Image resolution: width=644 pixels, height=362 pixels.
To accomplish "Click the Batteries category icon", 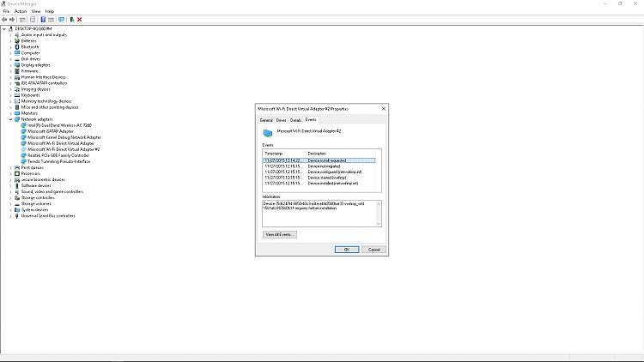I will tap(17, 41).
